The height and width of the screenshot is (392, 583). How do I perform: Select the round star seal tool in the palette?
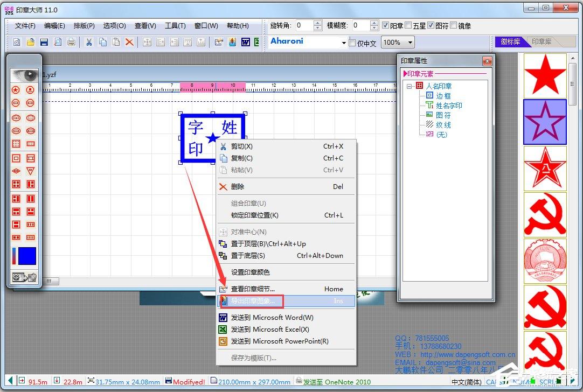(x=16, y=89)
